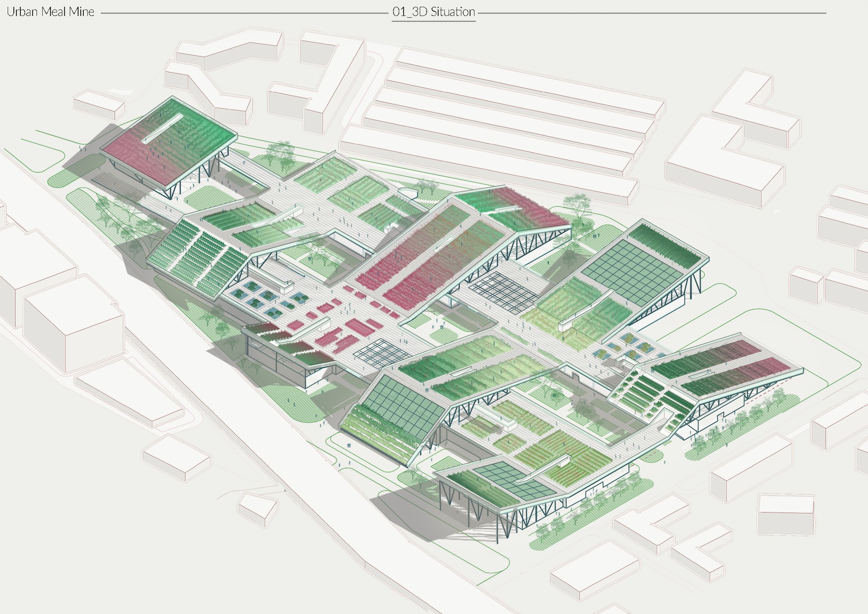Click the 'Urban Meal Mine' title text
The image size is (868, 614).
(x=50, y=12)
